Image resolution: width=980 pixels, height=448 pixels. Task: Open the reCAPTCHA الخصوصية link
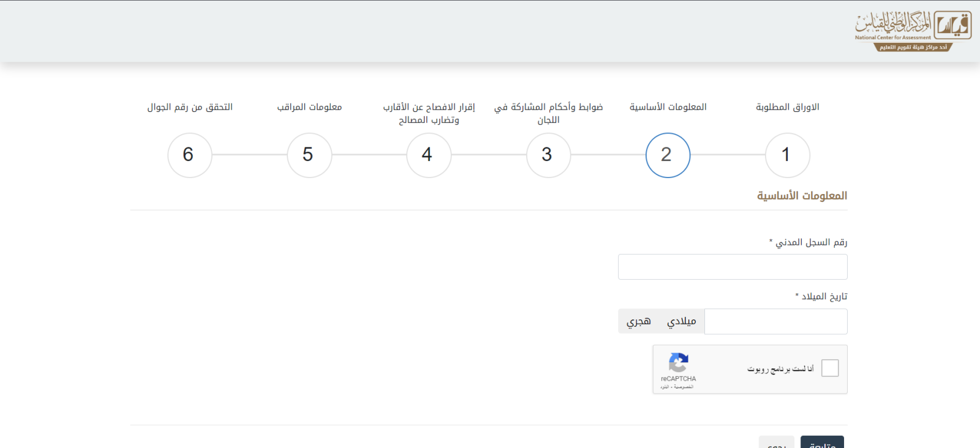click(684, 387)
